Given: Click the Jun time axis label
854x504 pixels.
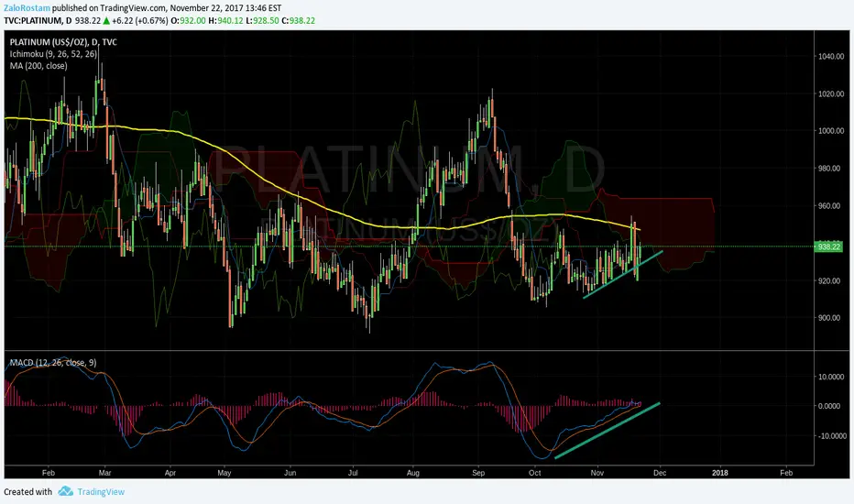Looking at the screenshot, I should pyautogui.click(x=290, y=473).
